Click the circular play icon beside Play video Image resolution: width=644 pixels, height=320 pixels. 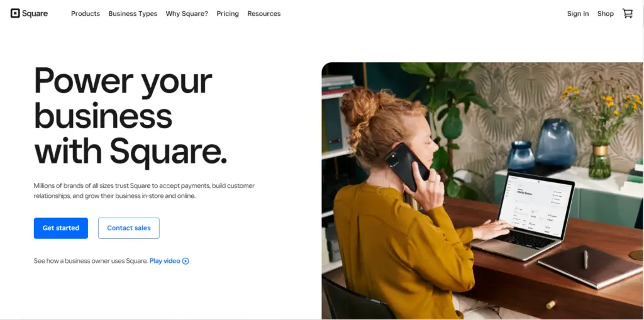pyautogui.click(x=186, y=261)
